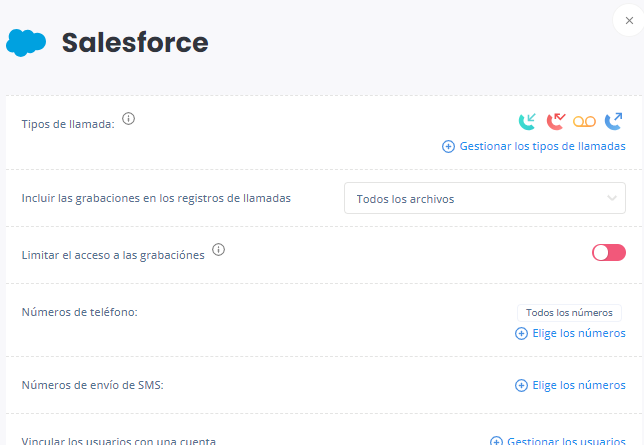Click the Salesforce cloud logo
Image resolution: width=644 pixels, height=445 pixels.
[x=26, y=43]
